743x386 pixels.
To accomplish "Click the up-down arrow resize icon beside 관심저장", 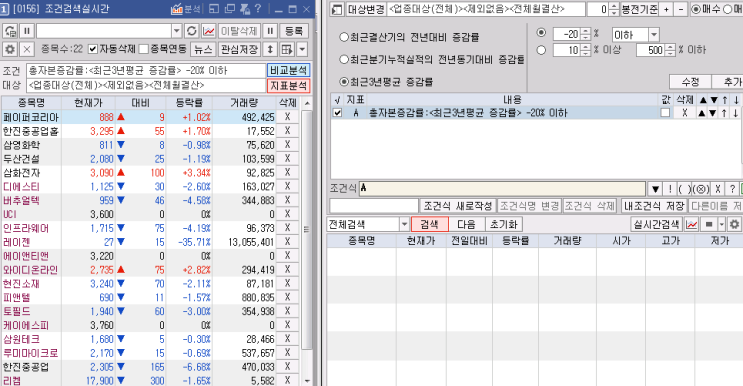I will point(270,49).
